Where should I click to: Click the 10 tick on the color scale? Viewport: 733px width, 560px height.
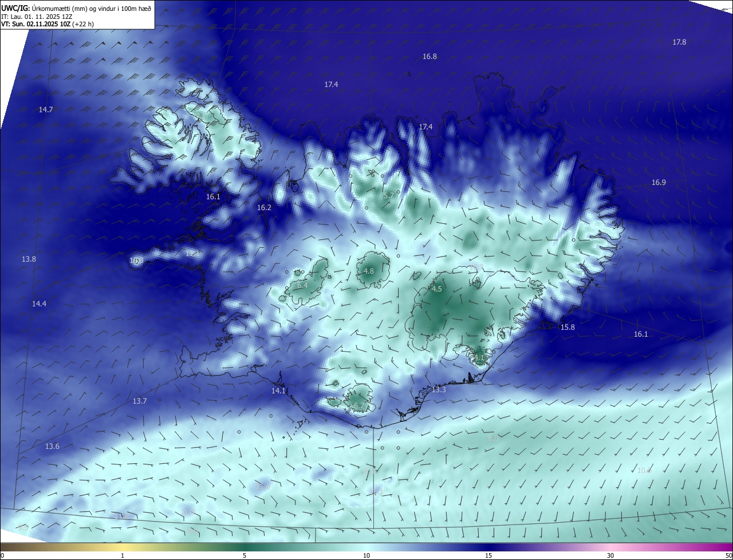[x=366, y=555]
